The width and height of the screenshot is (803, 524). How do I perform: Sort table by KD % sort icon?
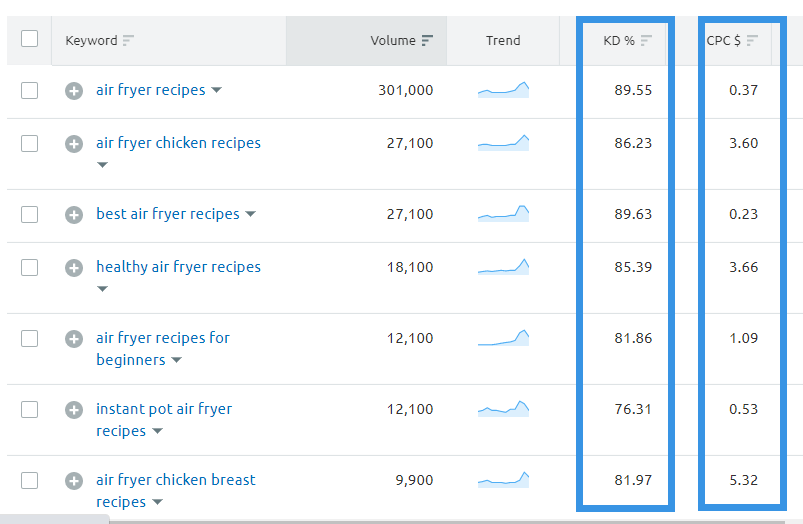tap(647, 41)
